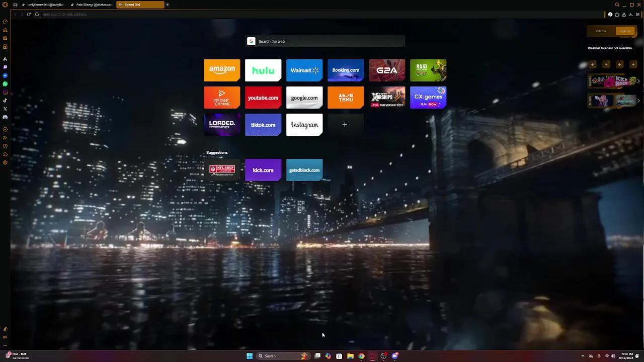
Task: Click the Suggestions heading
Action: pos(217,152)
